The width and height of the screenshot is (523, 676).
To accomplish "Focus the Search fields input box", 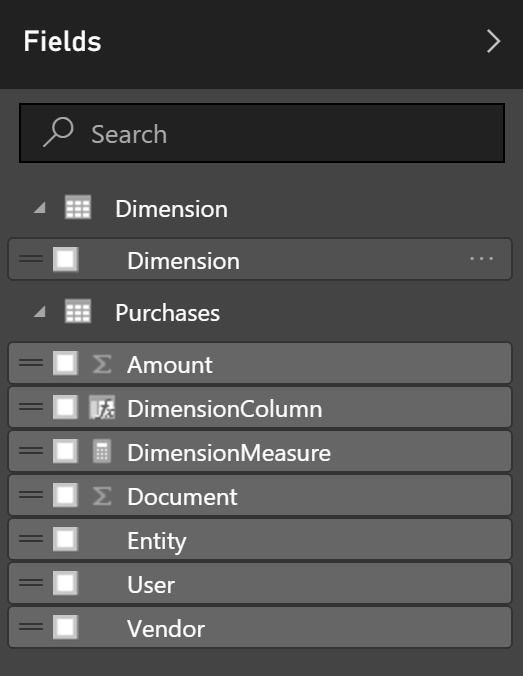I will (262, 133).
